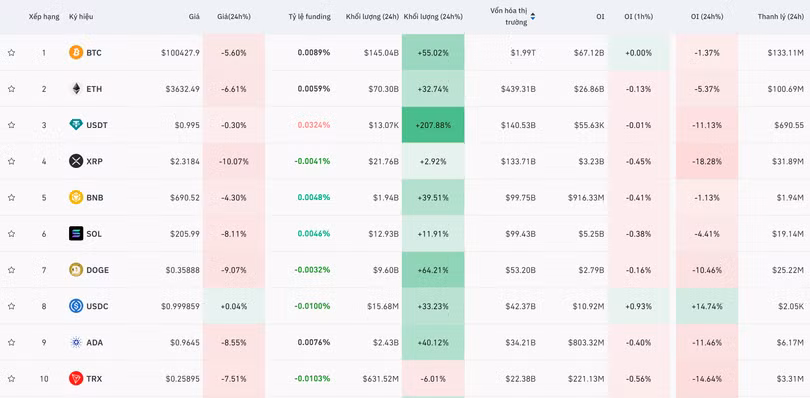Sort by the OI (1h%) header

(638, 17)
